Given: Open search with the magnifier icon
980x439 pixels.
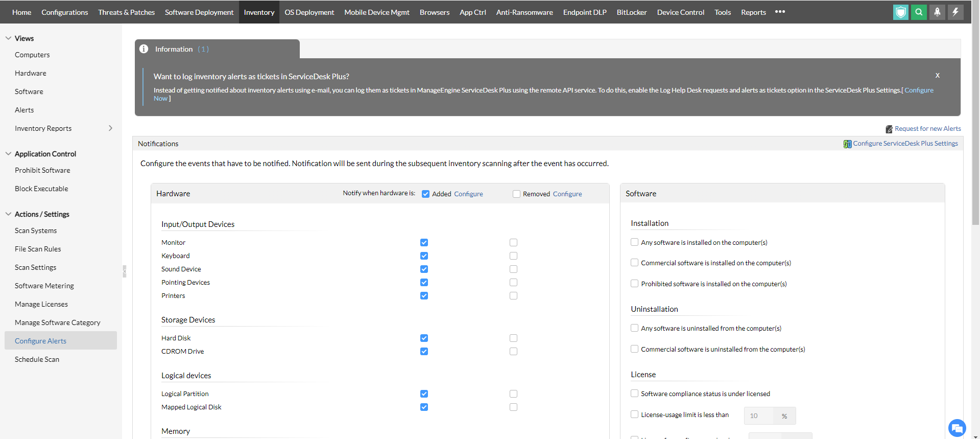Looking at the screenshot, I should click(x=919, y=12).
